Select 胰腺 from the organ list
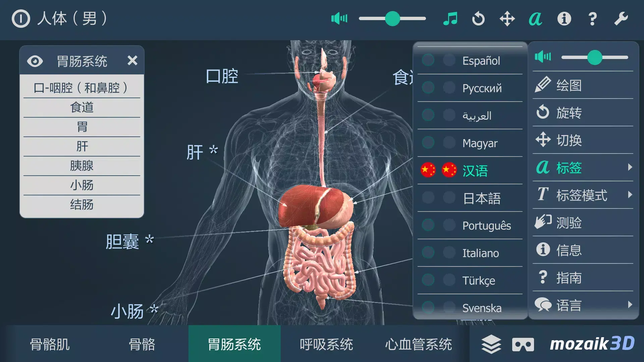Viewport: 644px width, 362px height. [x=82, y=166]
